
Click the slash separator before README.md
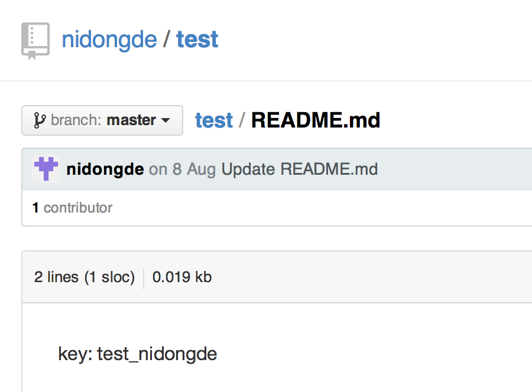242,120
